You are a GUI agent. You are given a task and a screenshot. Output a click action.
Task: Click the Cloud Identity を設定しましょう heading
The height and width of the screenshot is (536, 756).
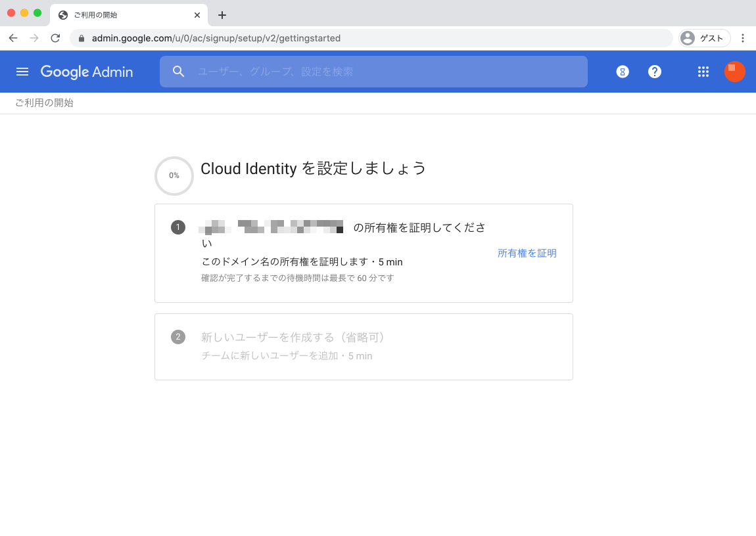click(x=314, y=169)
